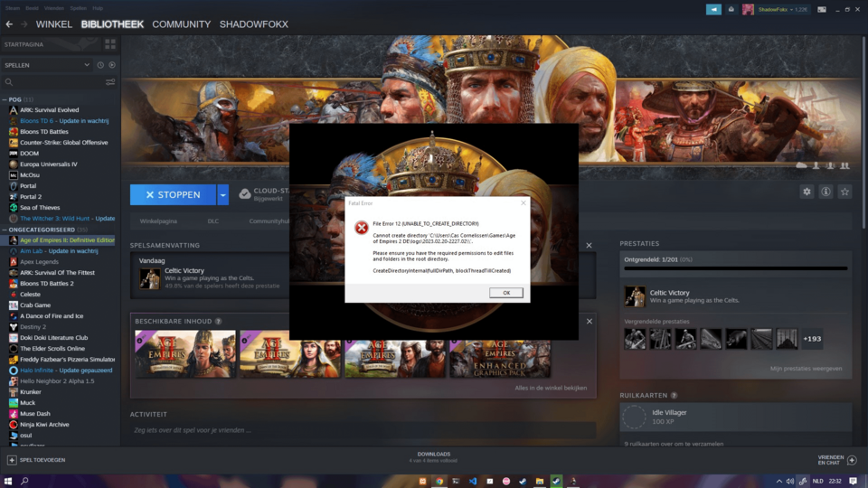
Task: Open the Steam announcements megaphone icon
Action: [713, 9]
